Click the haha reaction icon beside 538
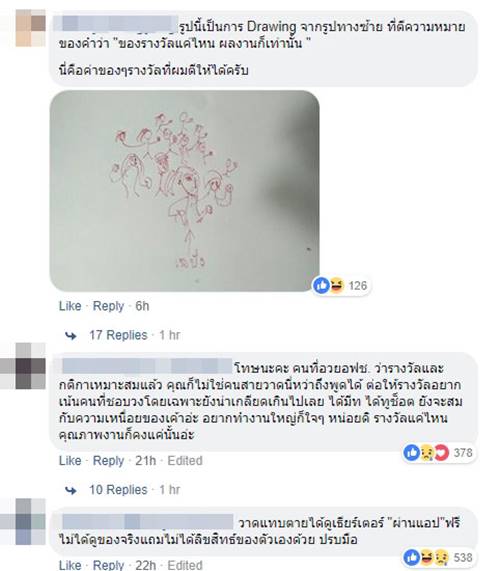 (x=427, y=557)
